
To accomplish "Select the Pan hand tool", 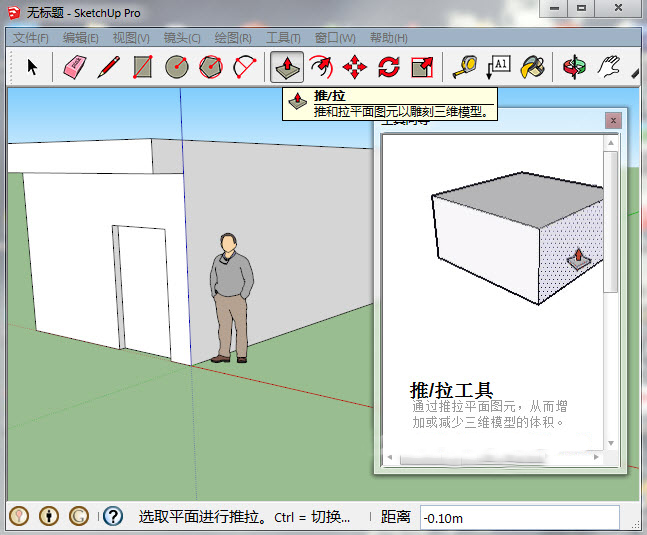I will (609, 67).
